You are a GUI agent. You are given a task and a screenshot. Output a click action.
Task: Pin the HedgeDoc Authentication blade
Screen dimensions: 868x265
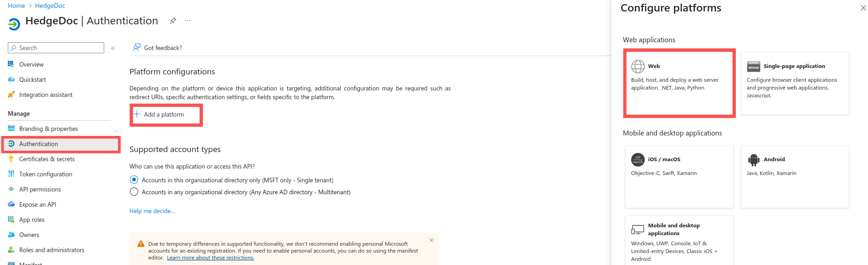tap(173, 20)
